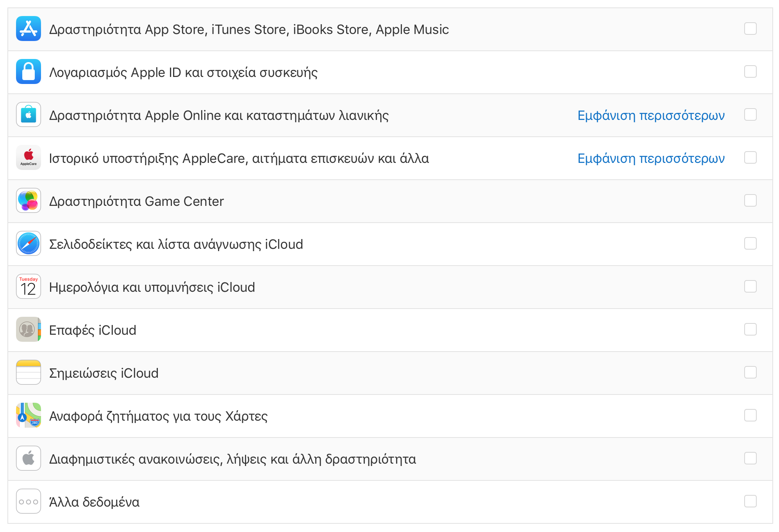Click the App Store icon
The image size is (779, 532).
point(29,29)
